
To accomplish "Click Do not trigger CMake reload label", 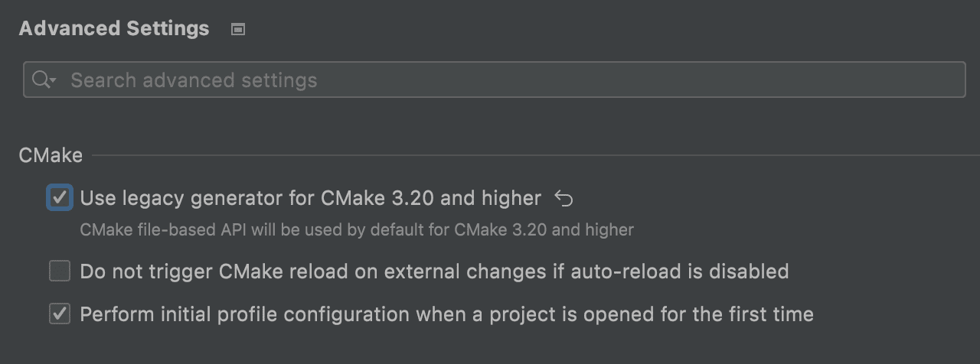I will 434,271.
